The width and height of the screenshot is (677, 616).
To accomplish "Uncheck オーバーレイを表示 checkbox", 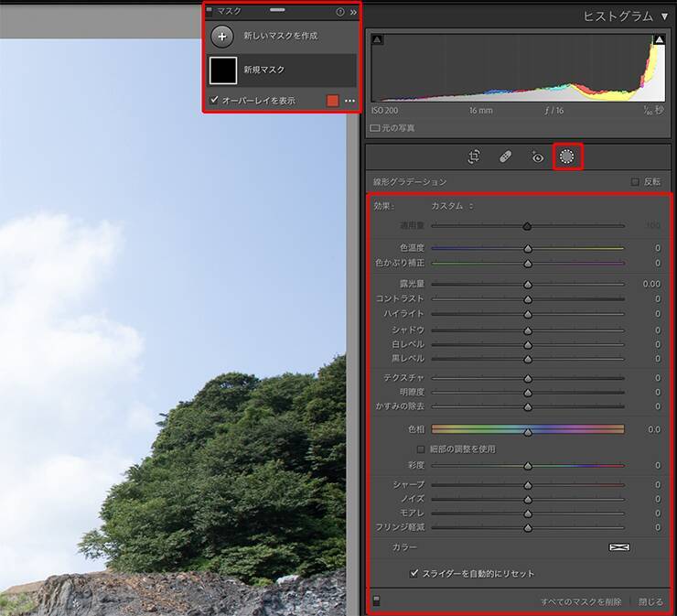I will point(214,100).
